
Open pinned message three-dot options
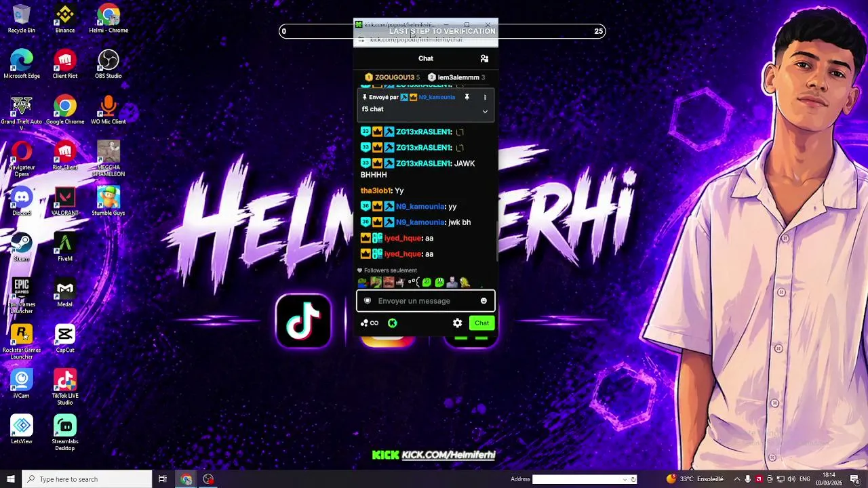pyautogui.click(x=485, y=98)
